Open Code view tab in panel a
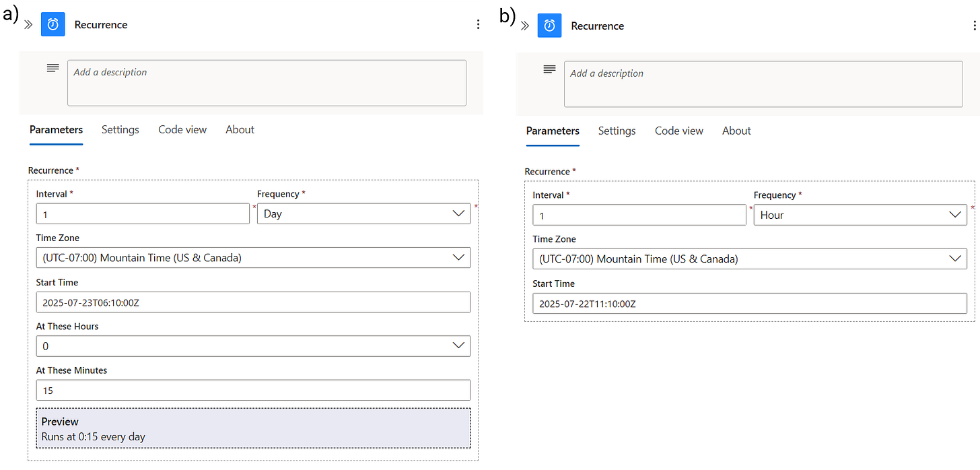The width and height of the screenshot is (980, 470). pos(182,129)
